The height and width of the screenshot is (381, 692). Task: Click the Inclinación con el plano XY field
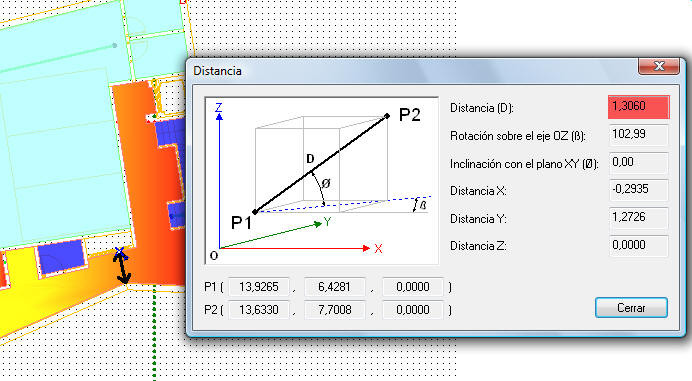639,163
